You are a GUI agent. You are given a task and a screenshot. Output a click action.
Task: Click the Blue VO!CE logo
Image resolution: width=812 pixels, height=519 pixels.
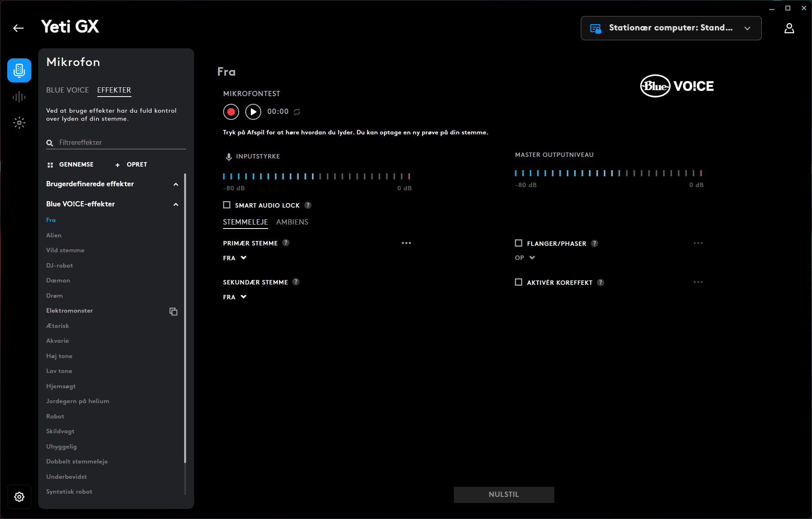[677, 86]
